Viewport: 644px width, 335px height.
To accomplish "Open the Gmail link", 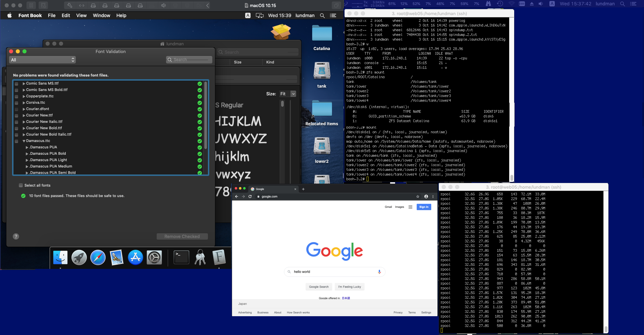I will click(x=388, y=207).
